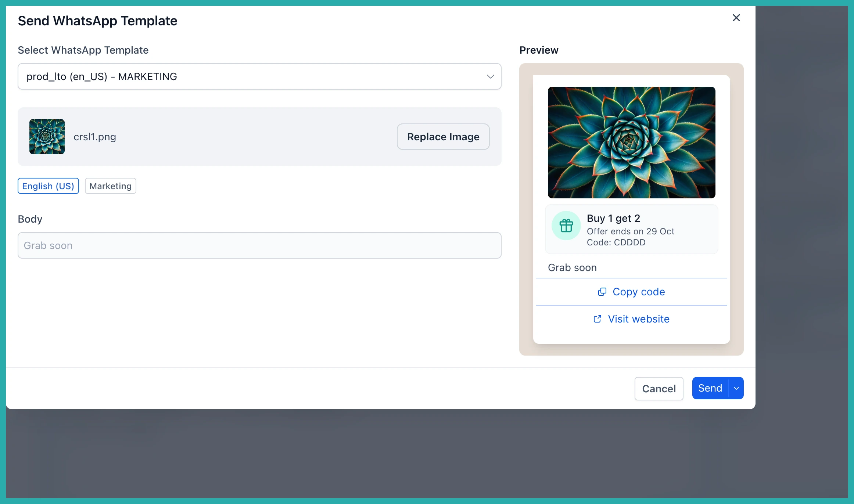This screenshot has width=854, height=504.
Task: Click the Cancel button
Action: (659, 389)
